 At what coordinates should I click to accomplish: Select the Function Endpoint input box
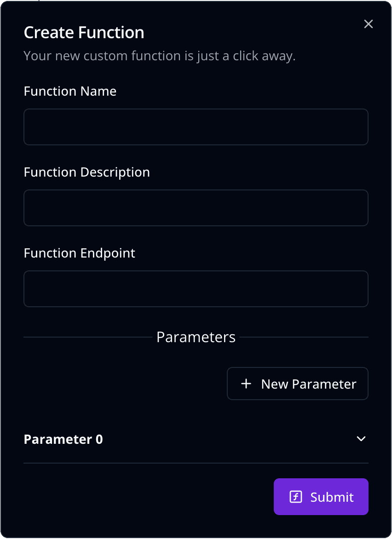point(196,289)
